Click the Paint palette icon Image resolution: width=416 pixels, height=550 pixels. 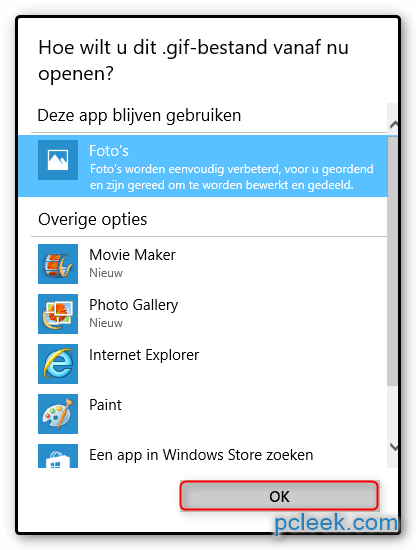click(58, 414)
